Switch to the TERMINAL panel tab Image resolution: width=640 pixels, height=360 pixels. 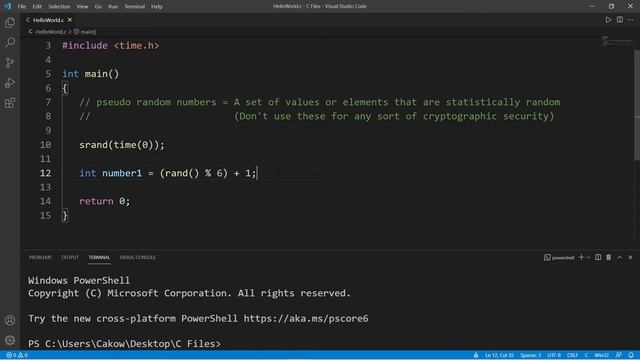pyautogui.click(x=99, y=258)
